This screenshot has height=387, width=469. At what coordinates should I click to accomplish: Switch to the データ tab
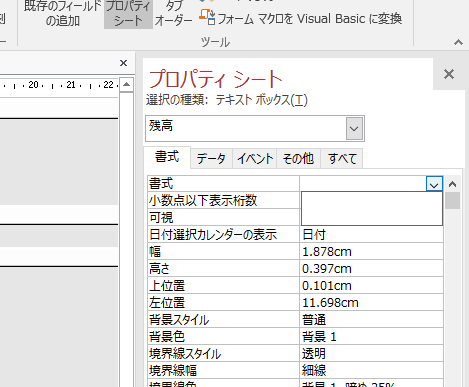tap(211, 158)
